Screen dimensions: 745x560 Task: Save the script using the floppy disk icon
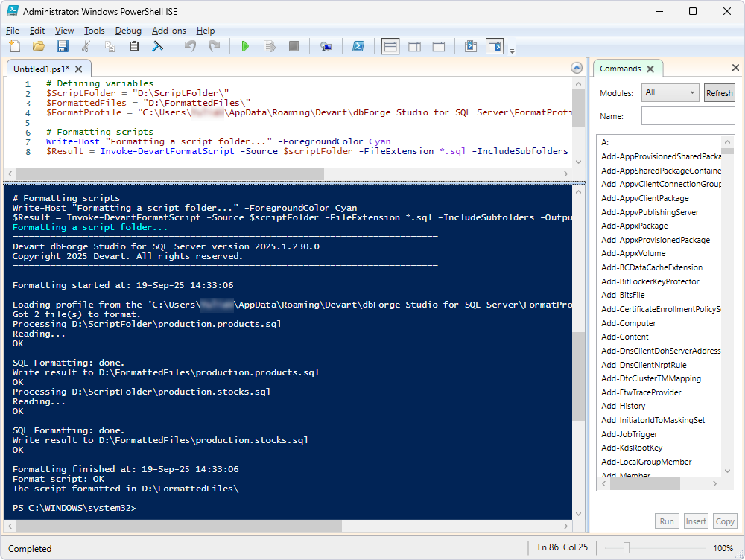[62, 46]
